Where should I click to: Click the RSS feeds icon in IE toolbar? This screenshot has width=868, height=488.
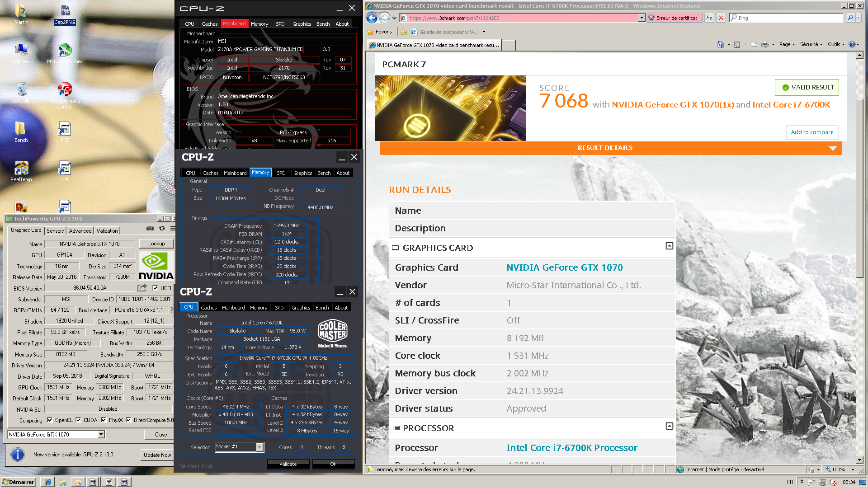tap(737, 44)
